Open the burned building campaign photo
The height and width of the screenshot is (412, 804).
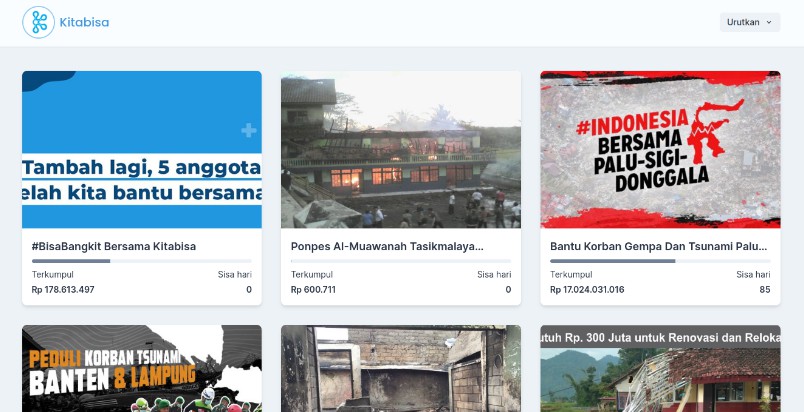pyautogui.click(x=401, y=368)
